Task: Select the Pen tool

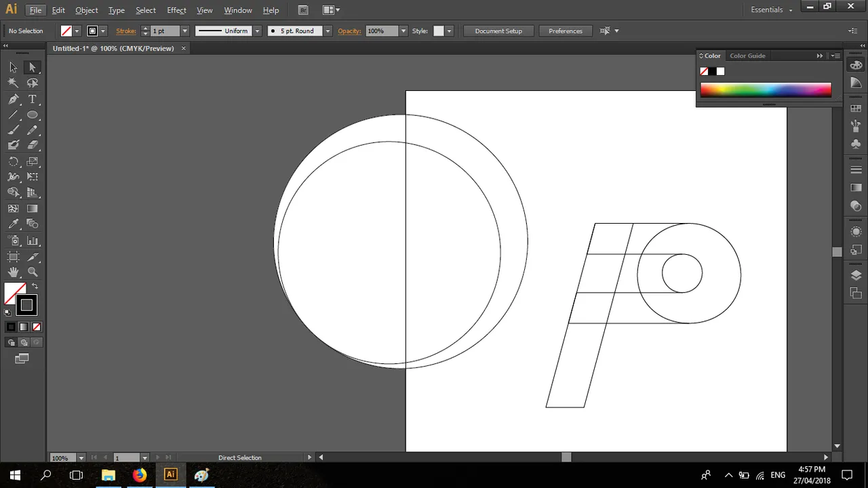Action: coord(13,99)
